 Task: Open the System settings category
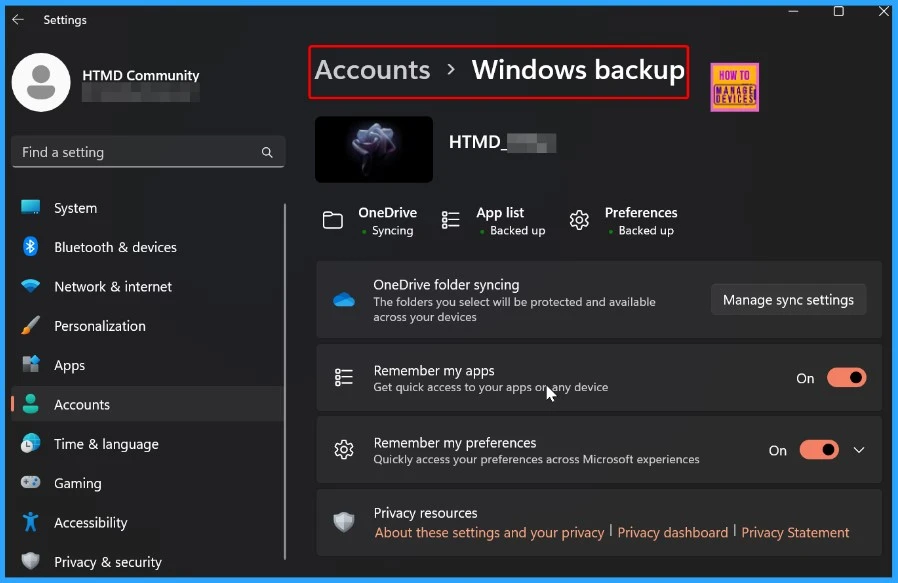75,208
